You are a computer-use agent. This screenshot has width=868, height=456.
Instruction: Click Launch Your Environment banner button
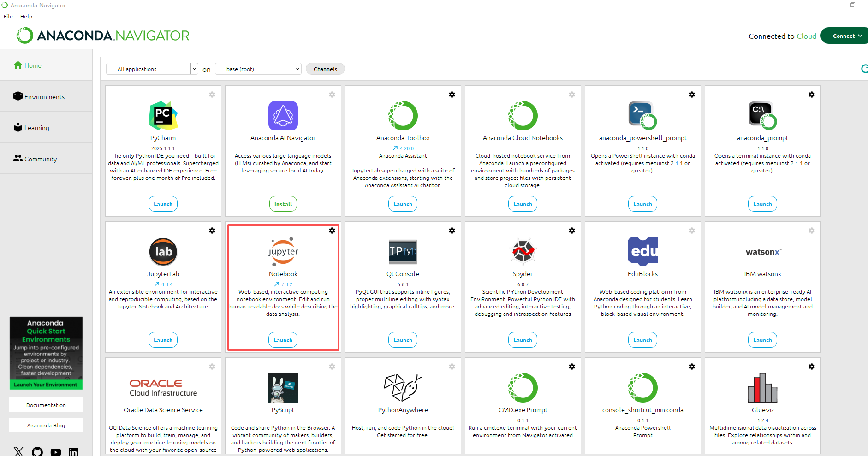click(46, 385)
